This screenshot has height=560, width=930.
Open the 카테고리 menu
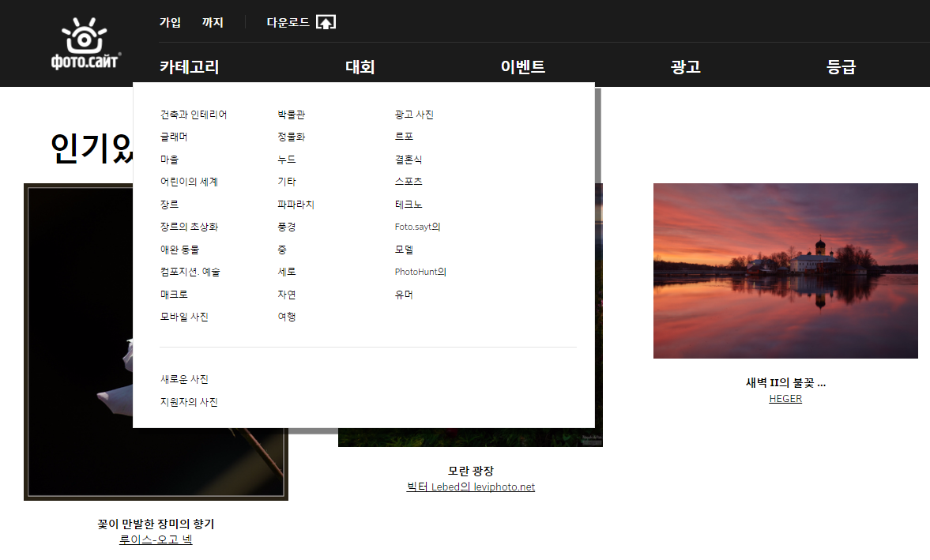[189, 67]
